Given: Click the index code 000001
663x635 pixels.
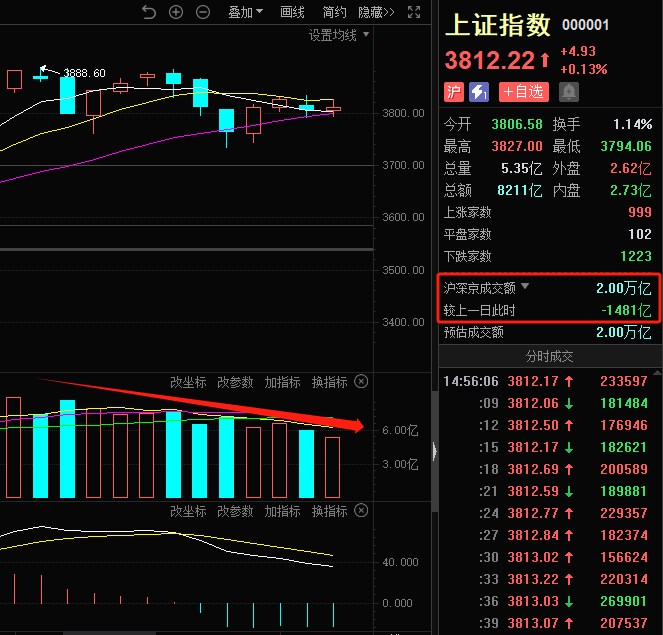Looking at the screenshot, I should (585, 25).
